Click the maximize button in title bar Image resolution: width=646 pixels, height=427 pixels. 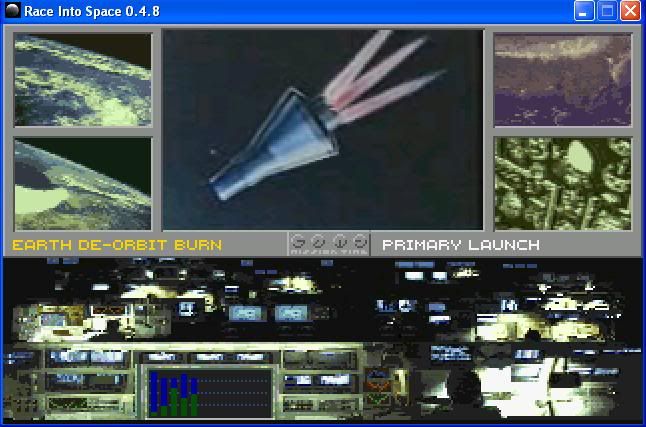607,11
